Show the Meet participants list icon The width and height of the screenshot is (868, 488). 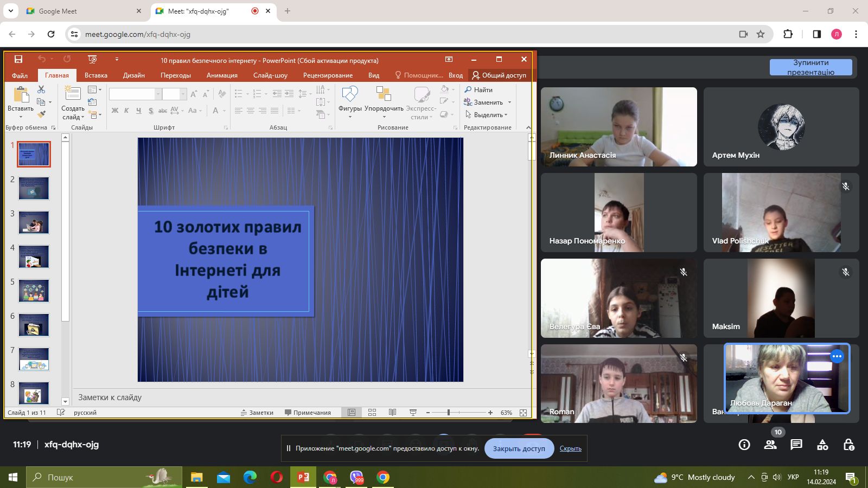770,445
